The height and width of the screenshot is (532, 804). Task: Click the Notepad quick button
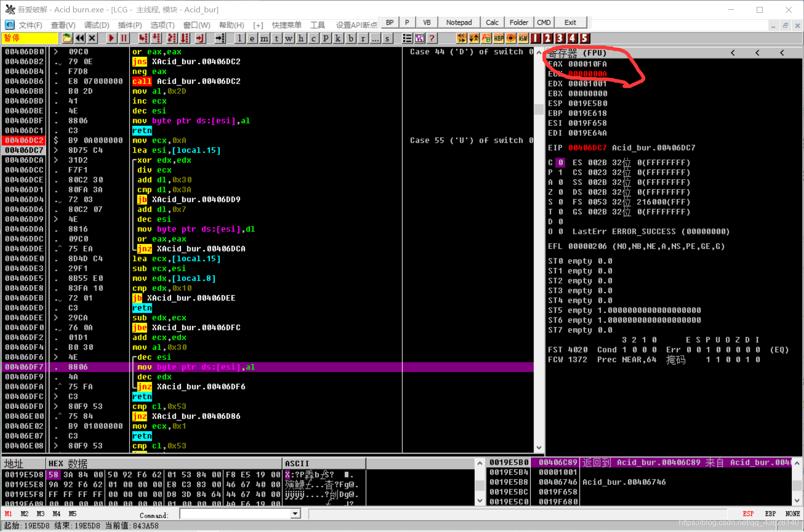click(x=459, y=23)
